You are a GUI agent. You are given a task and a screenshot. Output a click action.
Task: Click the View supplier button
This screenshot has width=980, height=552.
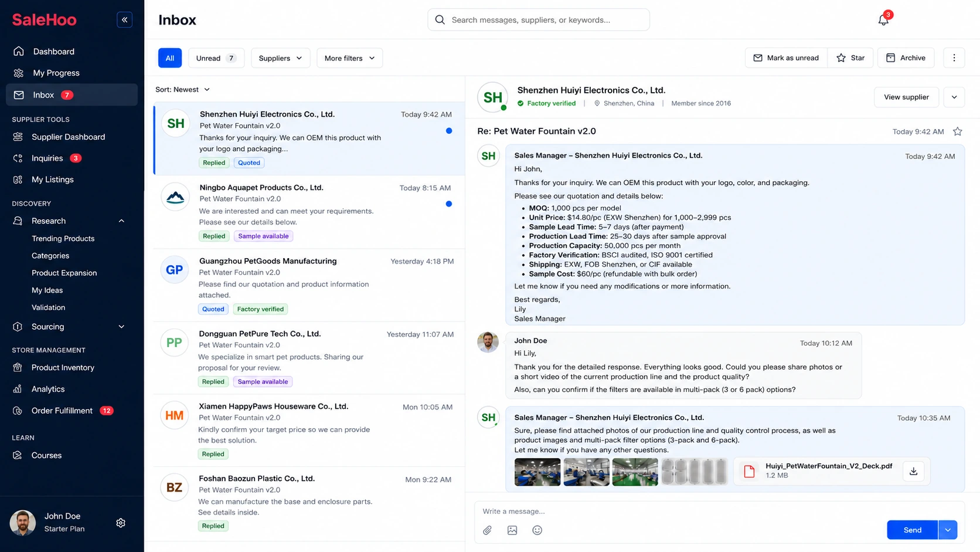(x=906, y=97)
